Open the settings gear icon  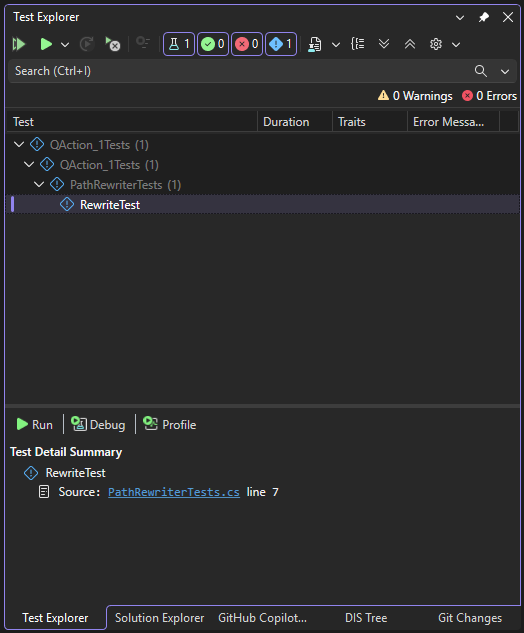coord(436,44)
